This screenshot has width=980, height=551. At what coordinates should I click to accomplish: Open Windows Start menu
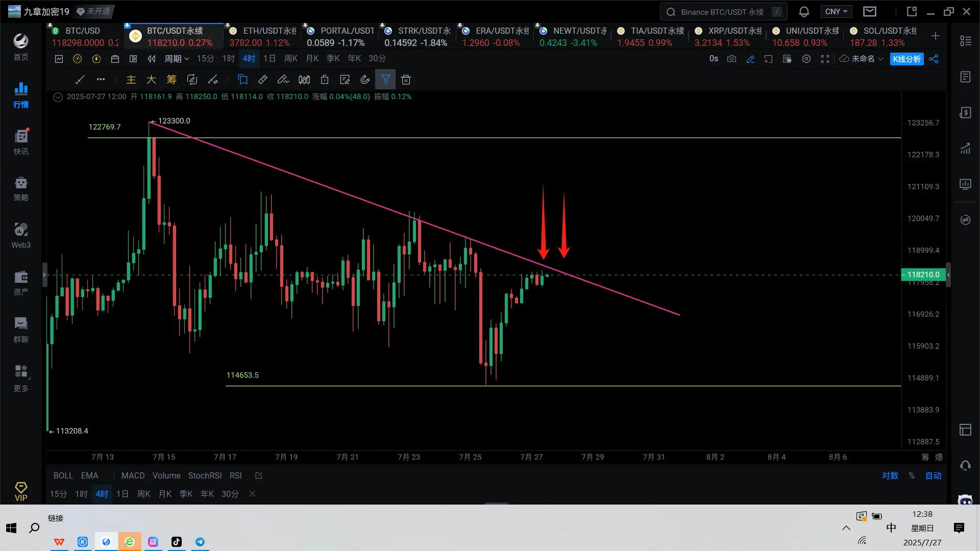point(11,528)
